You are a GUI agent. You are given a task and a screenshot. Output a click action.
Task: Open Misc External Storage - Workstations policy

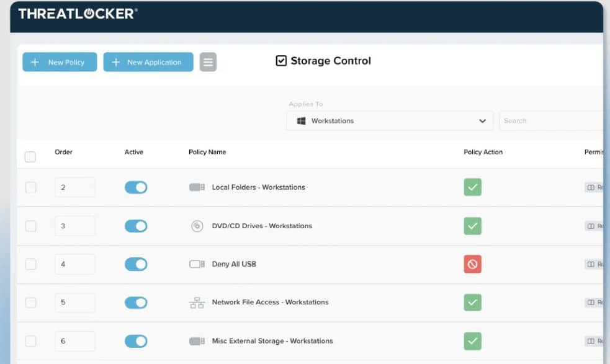pyautogui.click(x=272, y=341)
